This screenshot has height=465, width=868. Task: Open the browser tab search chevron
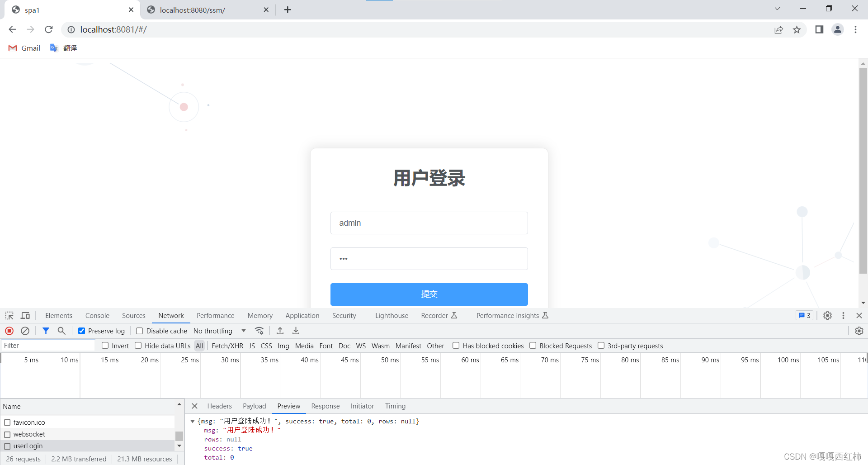(777, 8)
